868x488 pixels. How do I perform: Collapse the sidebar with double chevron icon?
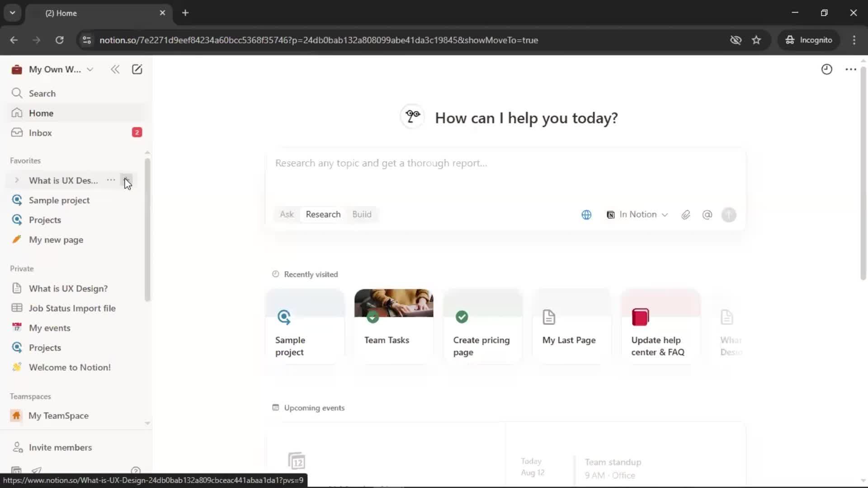[x=115, y=69]
